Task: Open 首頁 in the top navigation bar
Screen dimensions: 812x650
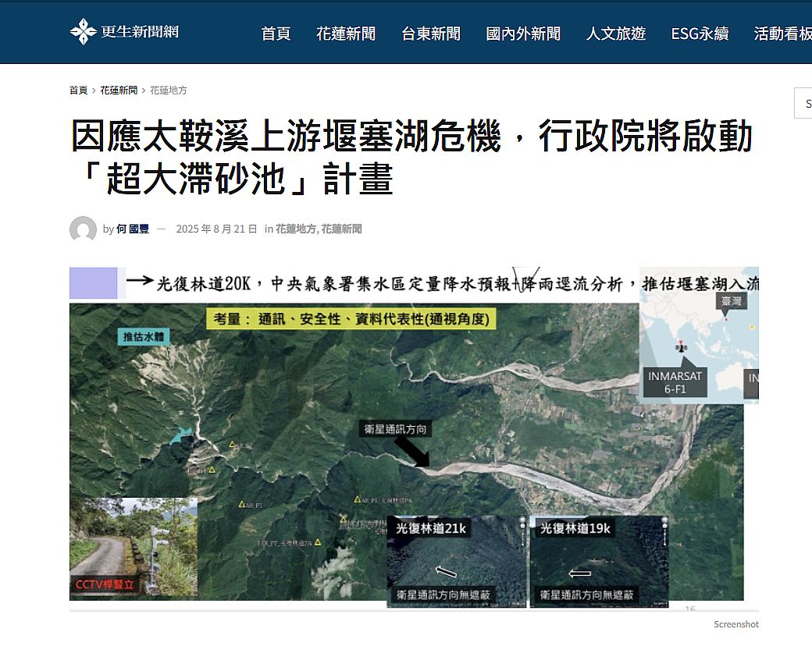Action: click(276, 34)
